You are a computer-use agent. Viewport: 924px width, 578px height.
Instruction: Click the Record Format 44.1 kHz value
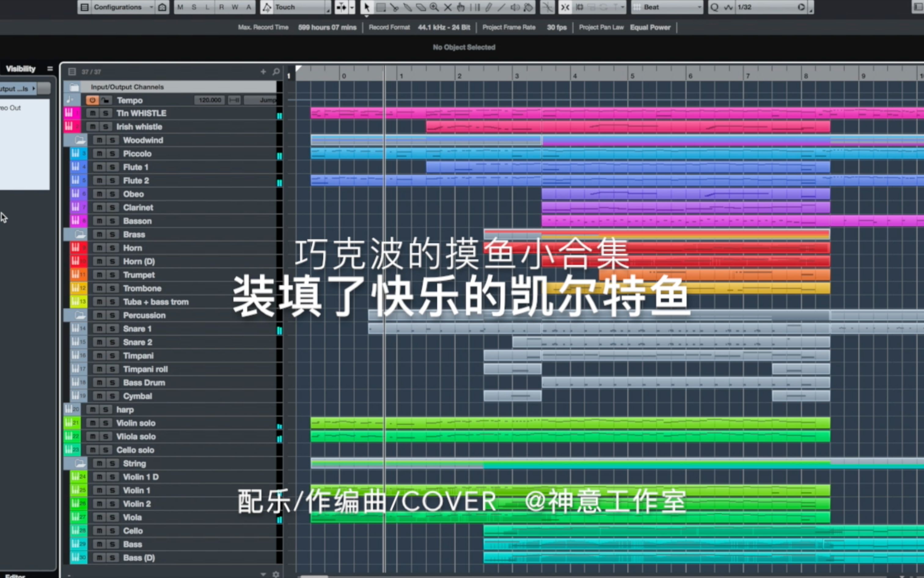(x=444, y=28)
